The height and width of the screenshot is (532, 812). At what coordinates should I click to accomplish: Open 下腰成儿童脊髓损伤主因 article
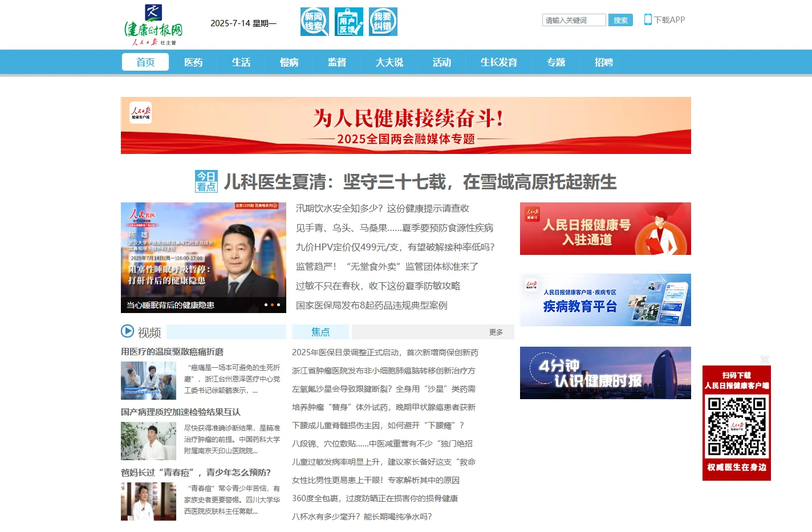click(378, 425)
